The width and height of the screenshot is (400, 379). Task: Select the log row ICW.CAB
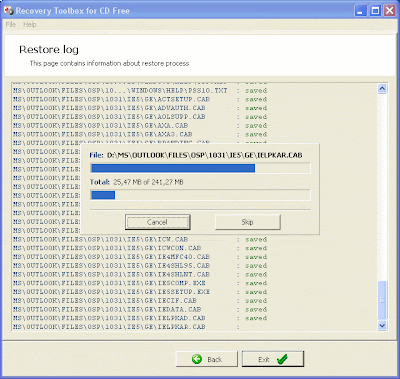tap(140, 239)
